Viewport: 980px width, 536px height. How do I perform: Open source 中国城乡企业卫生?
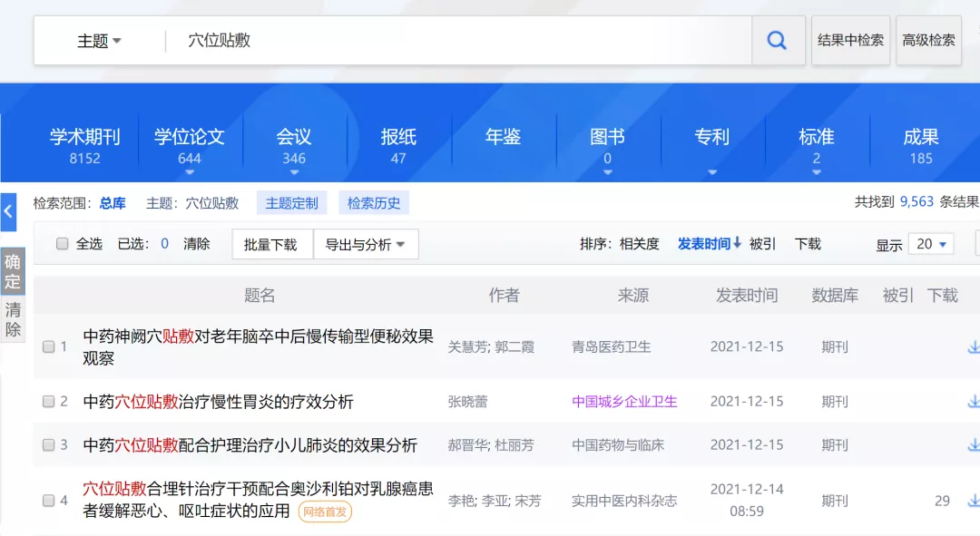[624, 402]
